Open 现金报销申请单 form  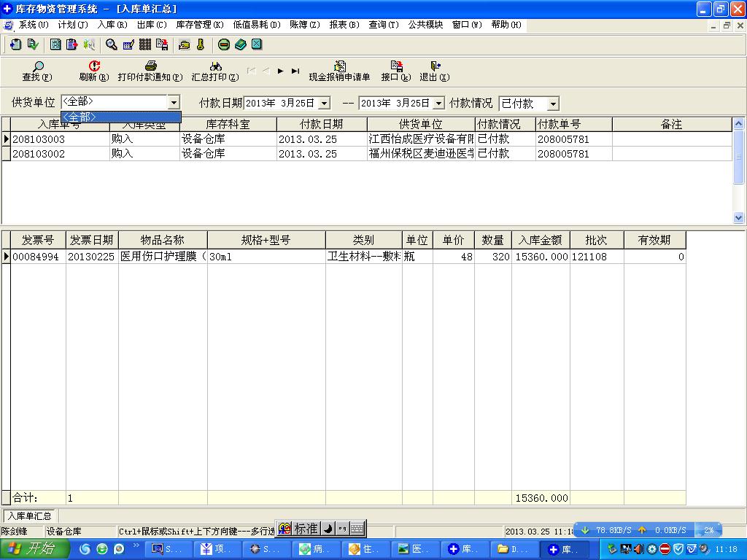(339, 71)
